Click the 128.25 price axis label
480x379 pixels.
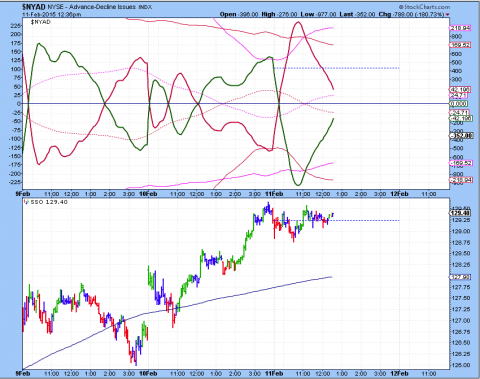point(460,265)
